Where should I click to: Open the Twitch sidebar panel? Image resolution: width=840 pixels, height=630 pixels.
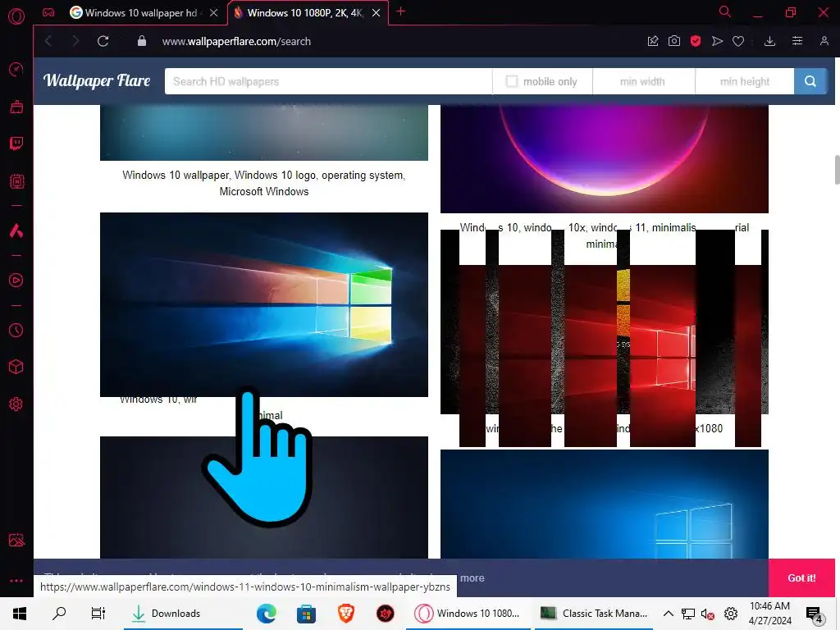(x=16, y=143)
